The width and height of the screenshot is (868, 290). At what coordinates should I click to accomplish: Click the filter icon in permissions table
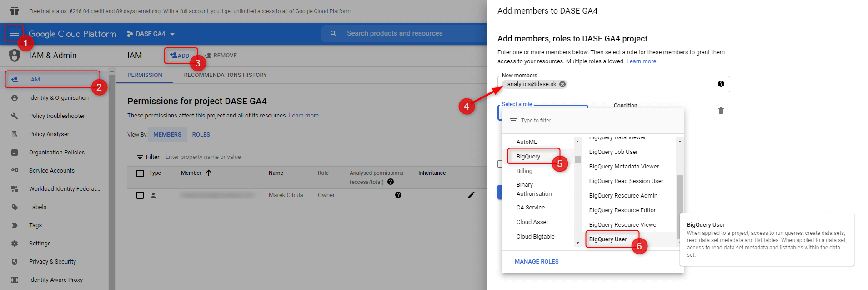click(140, 157)
